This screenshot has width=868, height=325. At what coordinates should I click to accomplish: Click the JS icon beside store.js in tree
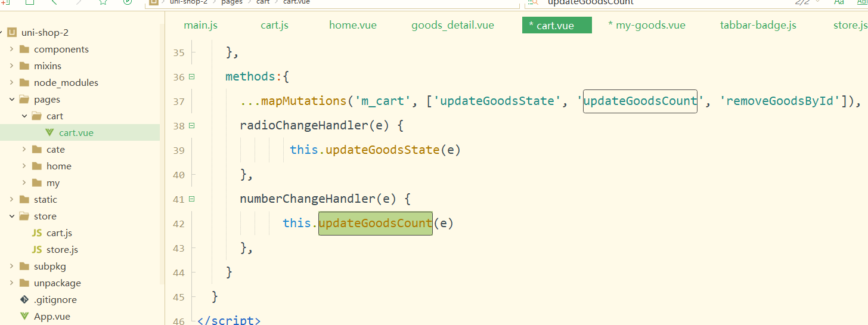tap(37, 250)
